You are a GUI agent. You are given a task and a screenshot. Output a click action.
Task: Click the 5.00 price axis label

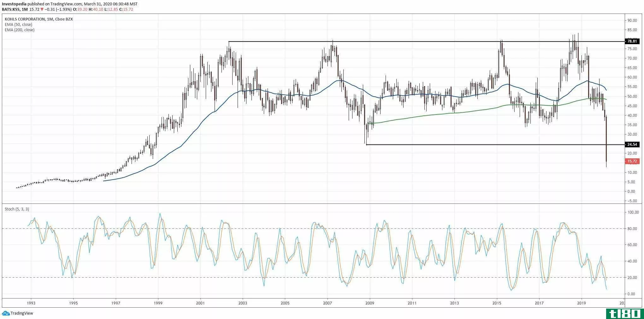click(631, 182)
